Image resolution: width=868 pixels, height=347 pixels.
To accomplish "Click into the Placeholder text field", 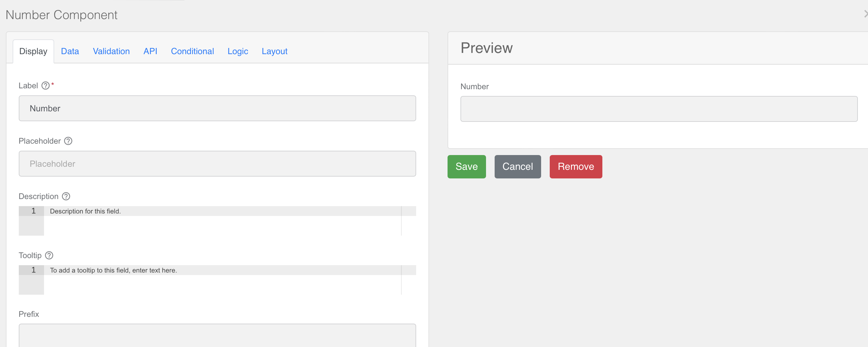I will (217, 163).
